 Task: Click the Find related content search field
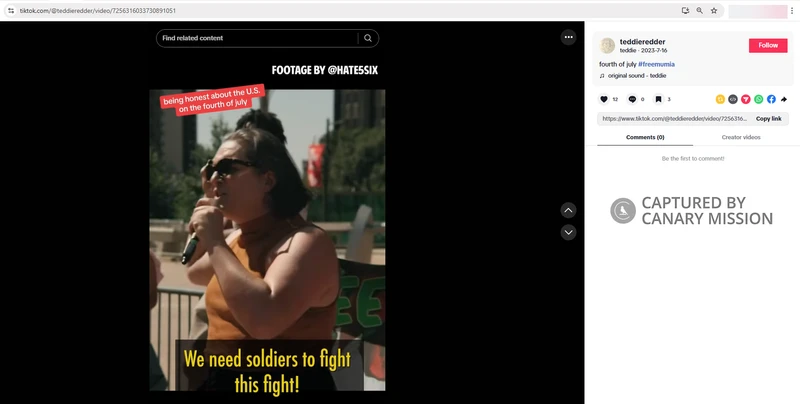(x=257, y=38)
